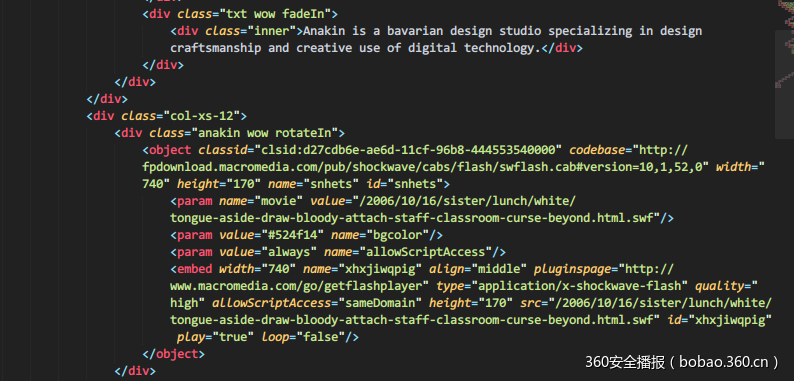Click the "www.macromedia.com/go/getflashplayer" URL text

(x=296, y=286)
